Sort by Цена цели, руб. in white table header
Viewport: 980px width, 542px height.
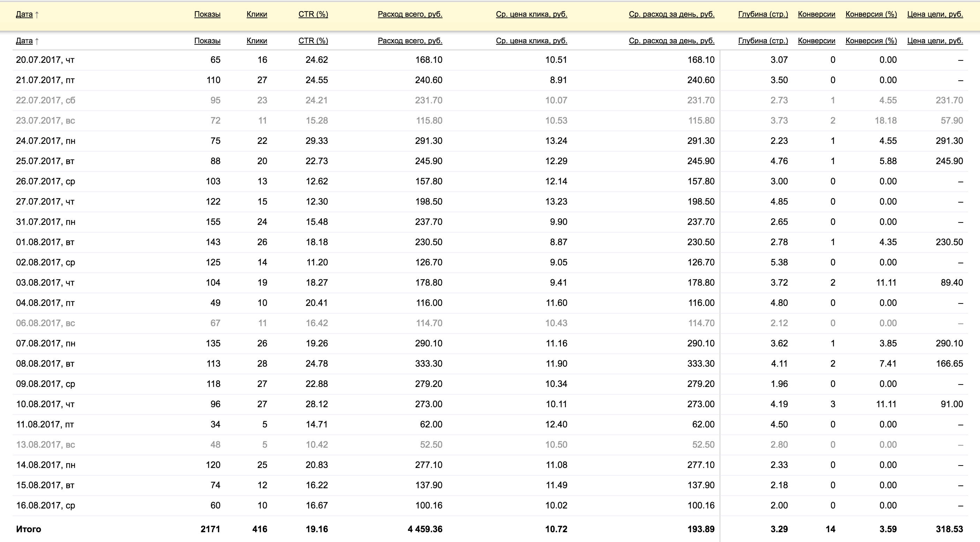point(935,41)
